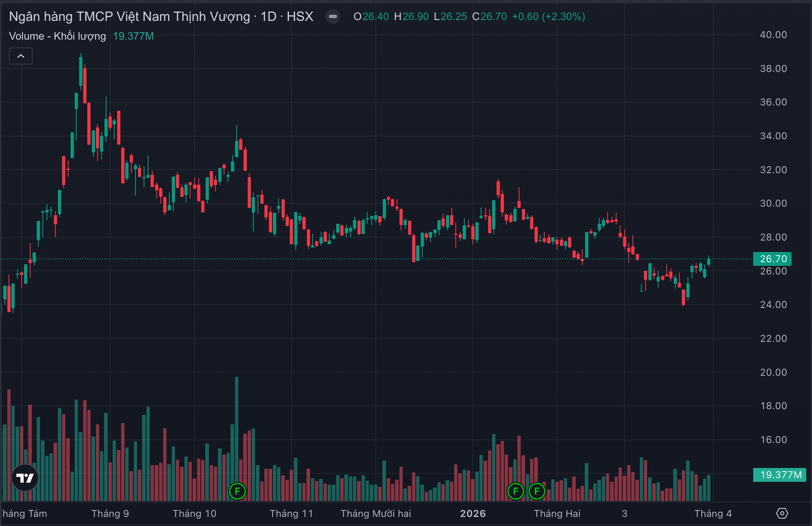
Task: Click the 2026 year label on time axis
Action: (472, 513)
